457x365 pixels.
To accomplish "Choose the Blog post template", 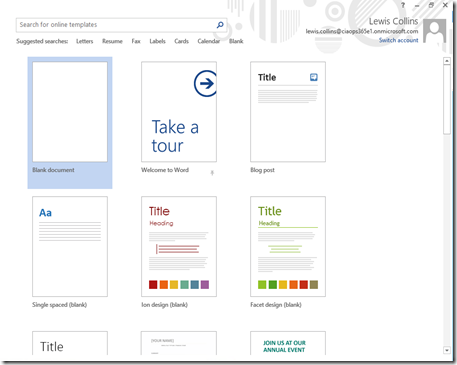I will [288, 112].
